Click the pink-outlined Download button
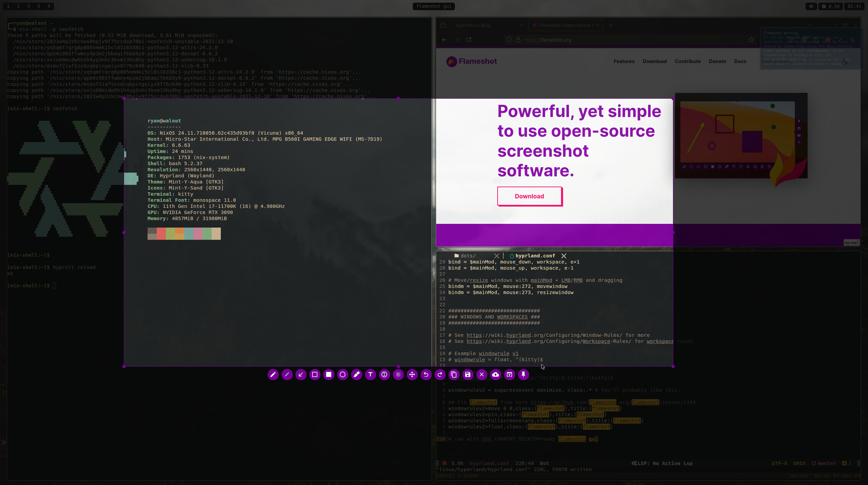The image size is (868, 485). 529,196
